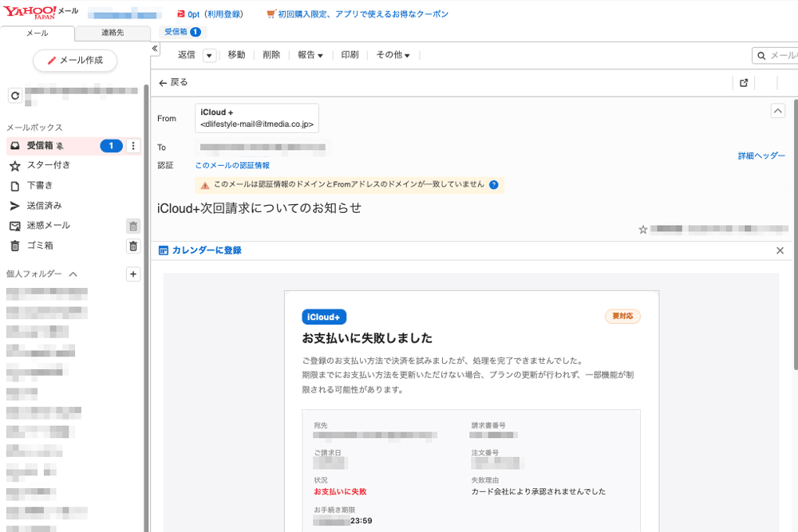
Task: Open the 返信 reply dropdown arrow
Action: click(x=208, y=55)
